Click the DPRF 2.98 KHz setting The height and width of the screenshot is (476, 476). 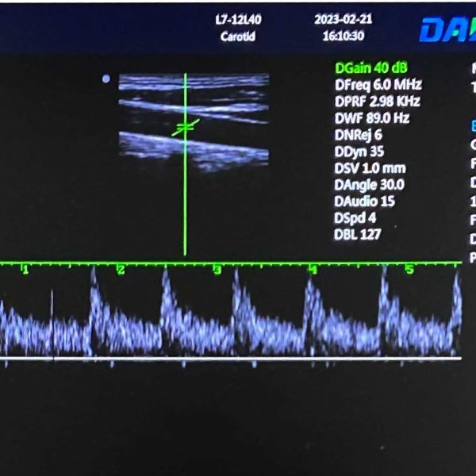[x=377, y=102]
